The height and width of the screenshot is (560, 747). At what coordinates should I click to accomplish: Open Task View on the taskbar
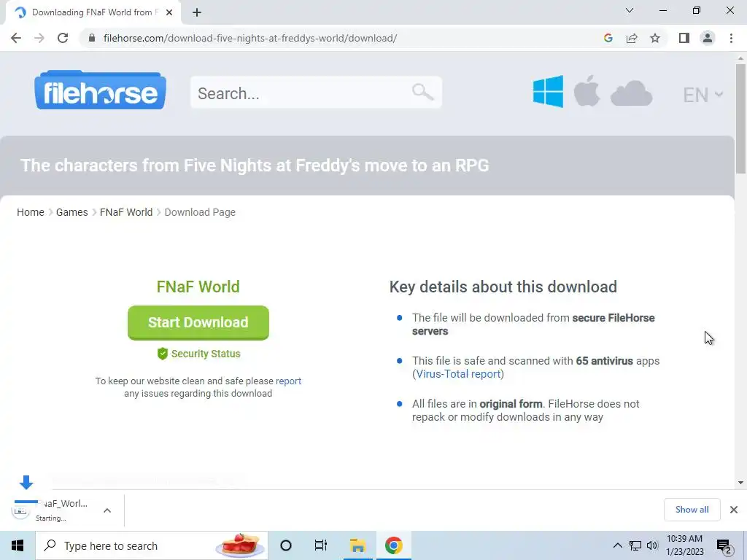[321, 545]
